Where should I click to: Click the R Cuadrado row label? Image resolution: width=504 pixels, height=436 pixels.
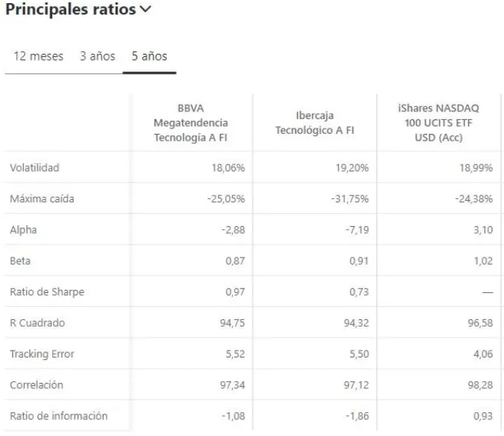tap(38, 322)
